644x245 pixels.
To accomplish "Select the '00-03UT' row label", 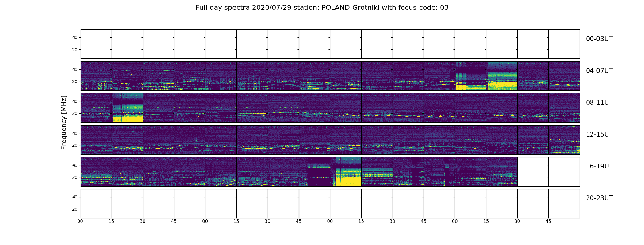I will pos(599,39).
